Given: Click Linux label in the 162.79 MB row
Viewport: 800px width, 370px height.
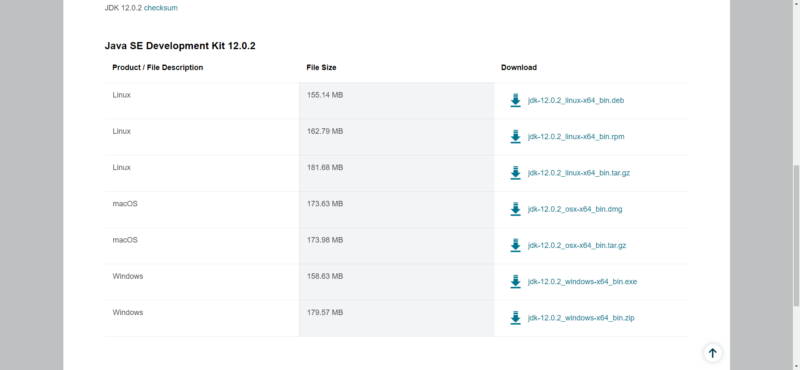Looking at the screenshot, I should (121, 131).
